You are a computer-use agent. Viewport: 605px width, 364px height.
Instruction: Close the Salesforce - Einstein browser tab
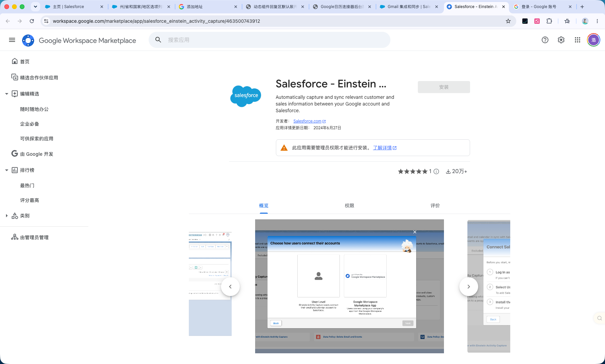pyautogui.click(x=504, y=7)
